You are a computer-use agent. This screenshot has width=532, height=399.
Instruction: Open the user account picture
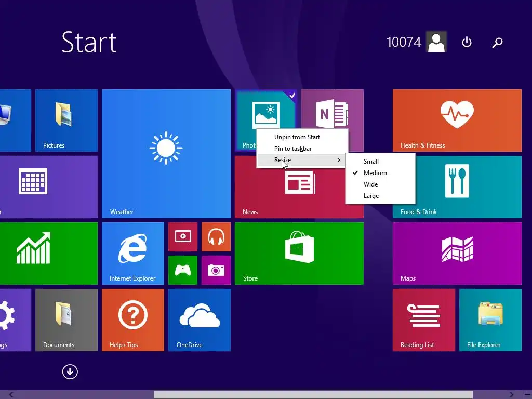(436, 42)
